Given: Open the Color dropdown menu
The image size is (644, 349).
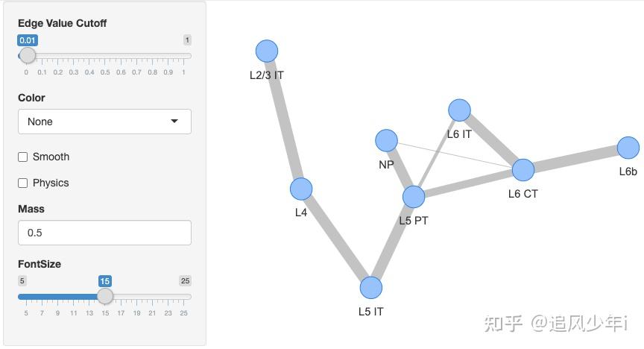Looking at the screenshot, I should (104, 122).
